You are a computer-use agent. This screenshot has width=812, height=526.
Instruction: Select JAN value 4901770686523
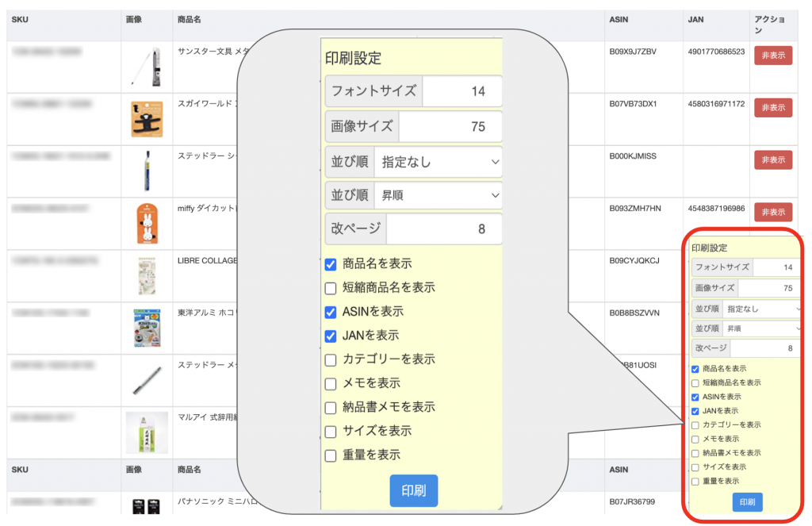point(716,52)
